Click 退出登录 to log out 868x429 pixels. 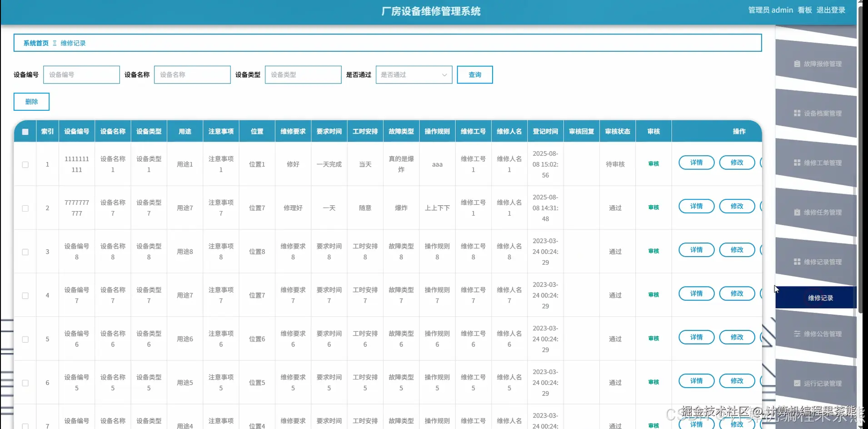point(831,10)
